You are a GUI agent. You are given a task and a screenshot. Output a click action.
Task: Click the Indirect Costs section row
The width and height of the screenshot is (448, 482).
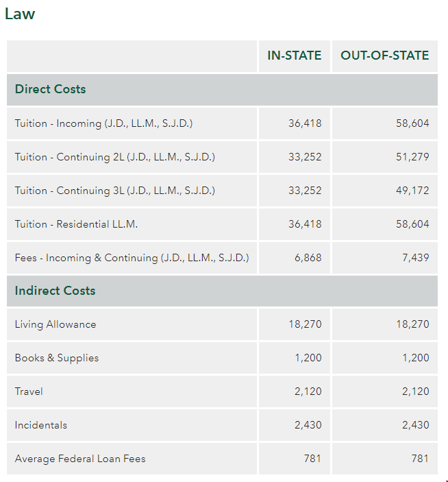(x=222, y=291)
